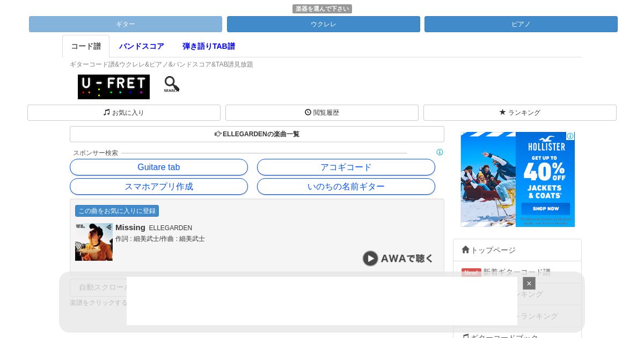Click the いのちの名前ギター sponsored link
This screenshot has height=338, width=644.
click(346, 187)
